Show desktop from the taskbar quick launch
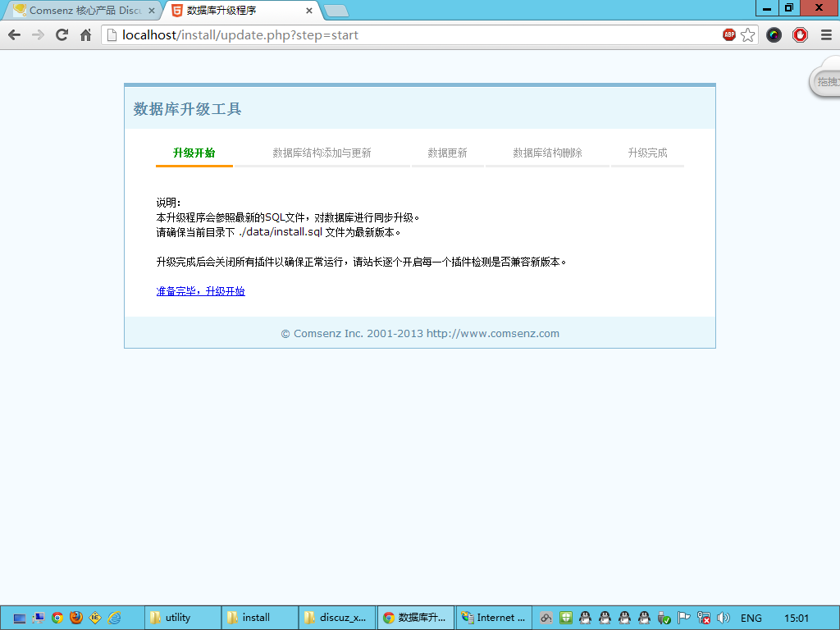The width and height of the screenshot is (840, 630). (x=20, y=619)
